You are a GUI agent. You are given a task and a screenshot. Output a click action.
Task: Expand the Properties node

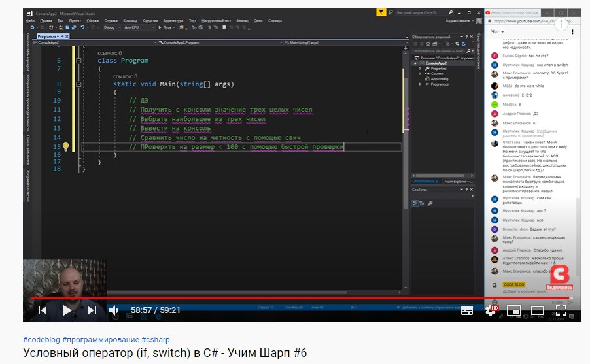pyautogui.click(x=420, y=69)
